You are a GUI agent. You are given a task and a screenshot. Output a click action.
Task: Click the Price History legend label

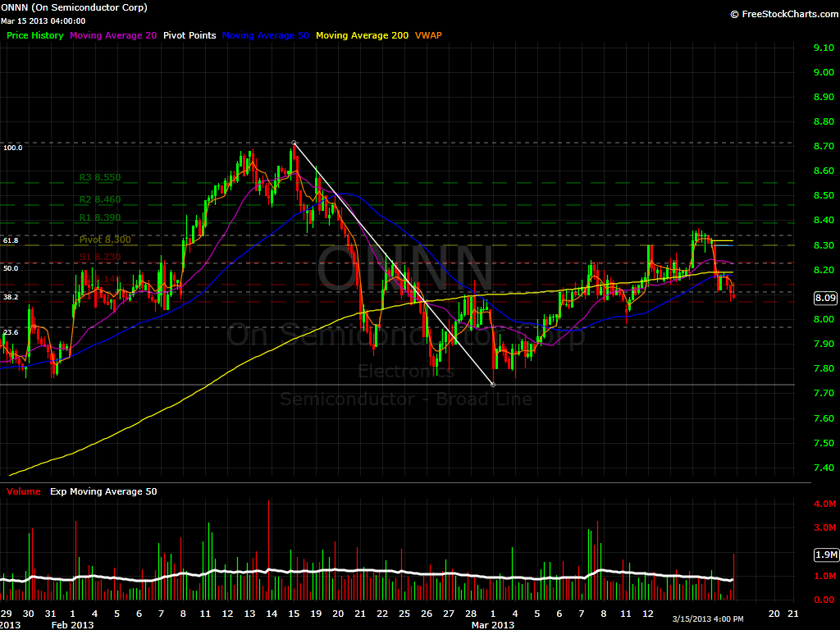pos(34,35)
